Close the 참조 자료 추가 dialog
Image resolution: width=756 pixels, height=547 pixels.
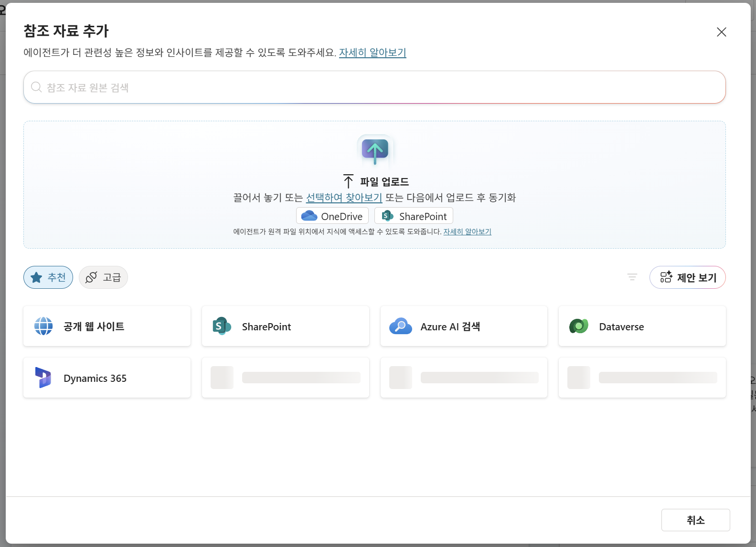tap(721, 32)
